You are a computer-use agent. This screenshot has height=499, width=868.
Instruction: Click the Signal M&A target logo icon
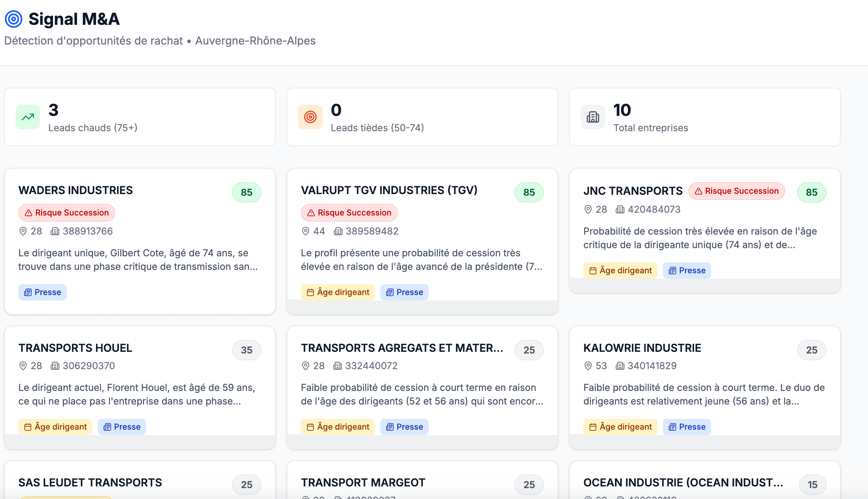point(14,19)
